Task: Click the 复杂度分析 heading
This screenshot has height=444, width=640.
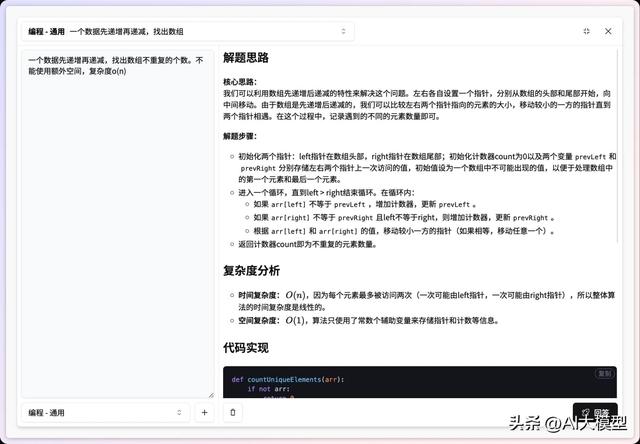Action: [251, 271]
